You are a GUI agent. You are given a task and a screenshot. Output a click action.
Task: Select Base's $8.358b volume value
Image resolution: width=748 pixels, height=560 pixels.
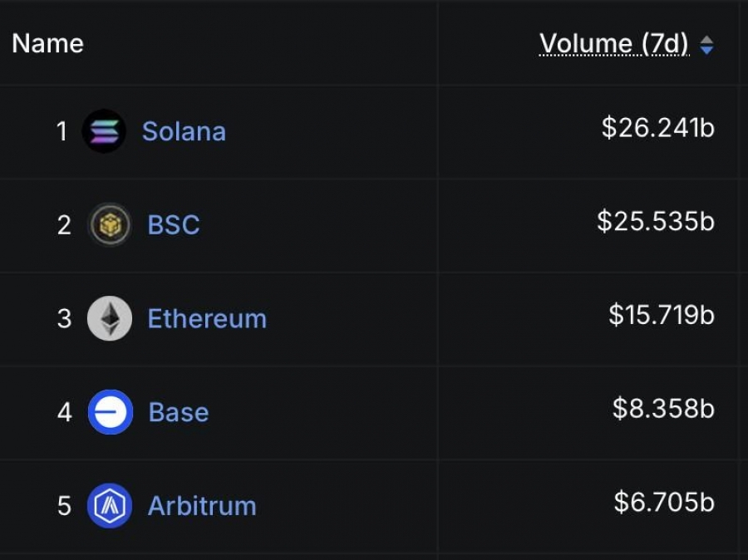coord(663,409)
